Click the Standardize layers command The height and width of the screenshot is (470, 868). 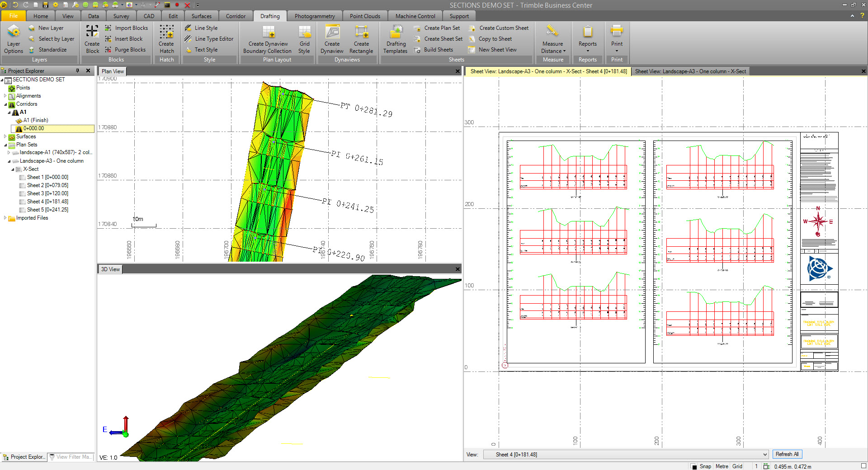[x=47, y=50]
